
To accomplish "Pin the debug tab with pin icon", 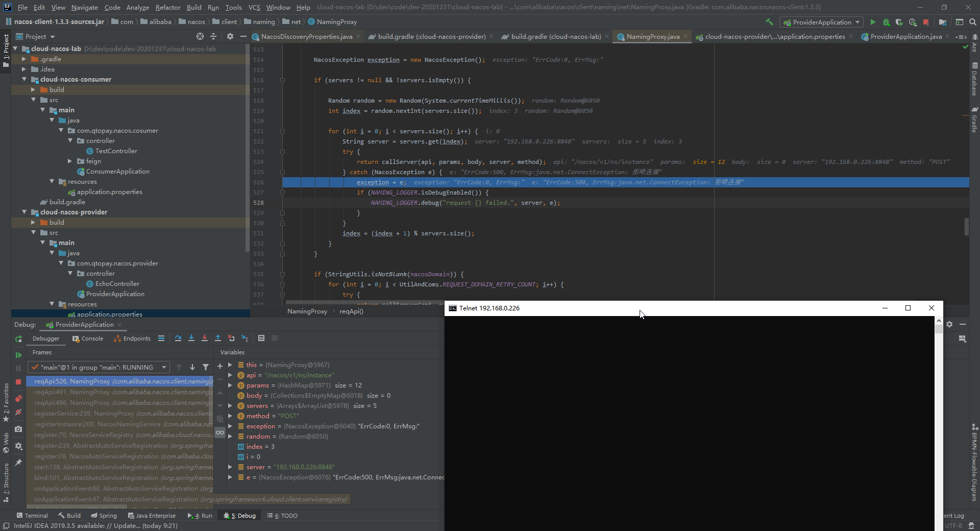I will tap(18, 463).
